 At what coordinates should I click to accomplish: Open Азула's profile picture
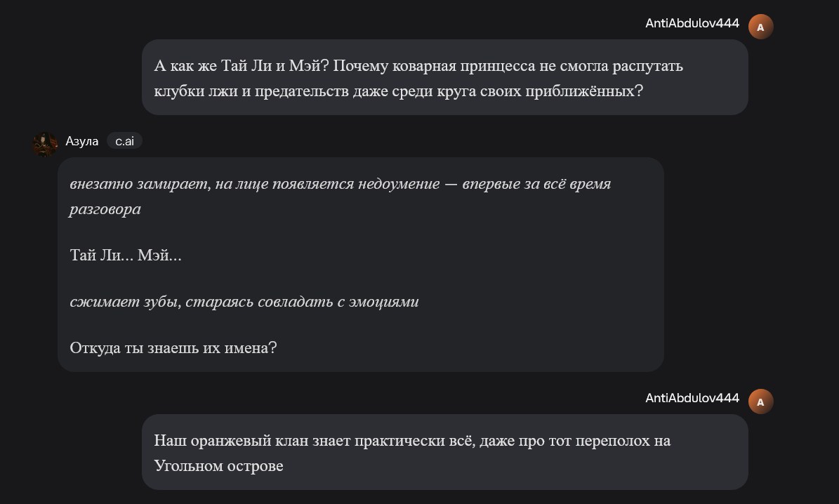[46, 143]
